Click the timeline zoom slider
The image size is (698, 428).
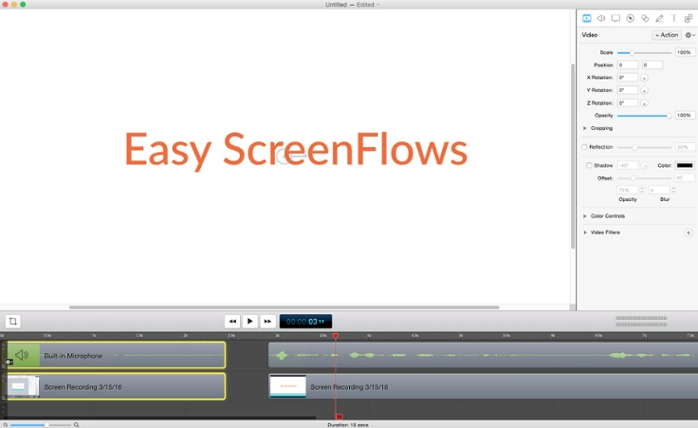click(40, 425)
